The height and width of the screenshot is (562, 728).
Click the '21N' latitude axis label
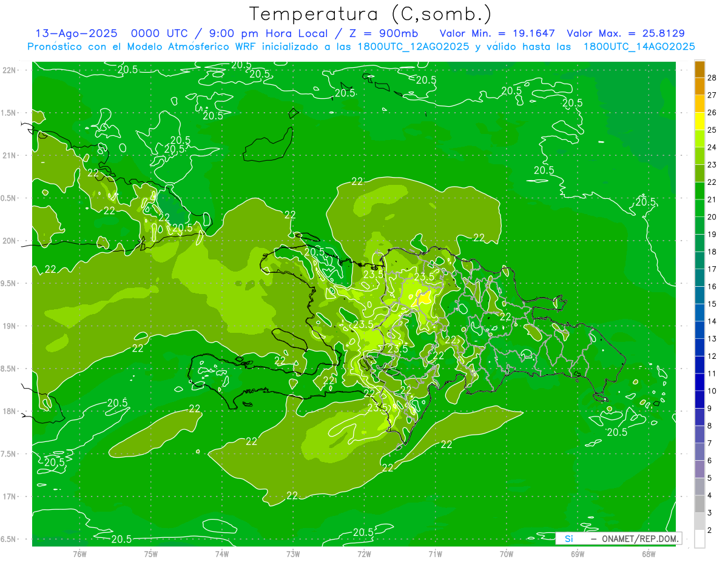pyautogui.click(x=10, y=155)
